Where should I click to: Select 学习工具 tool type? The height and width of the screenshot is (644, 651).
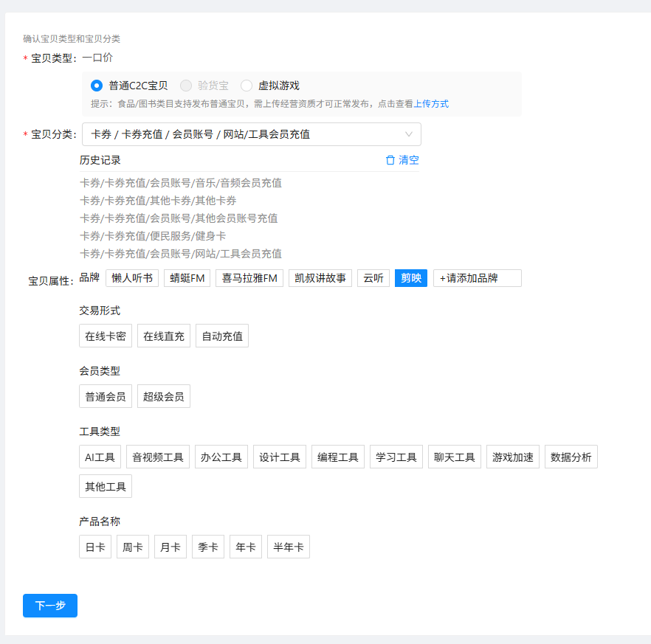(396, 457)
